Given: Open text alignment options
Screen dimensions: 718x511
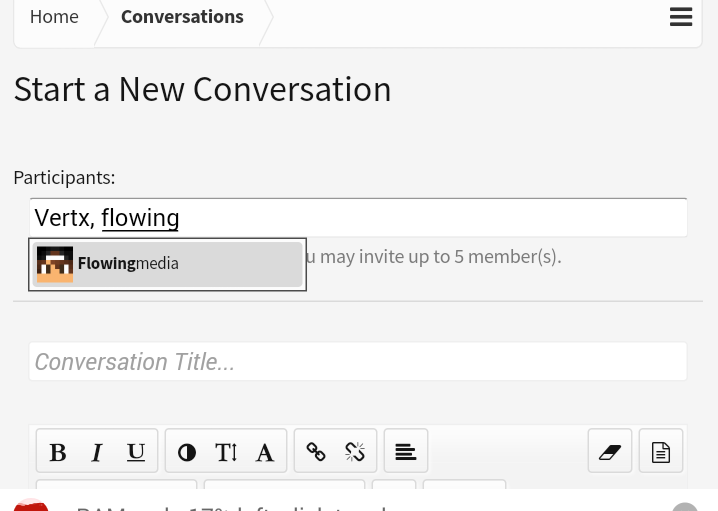Looking at the screenshot, I should [406, 452].
